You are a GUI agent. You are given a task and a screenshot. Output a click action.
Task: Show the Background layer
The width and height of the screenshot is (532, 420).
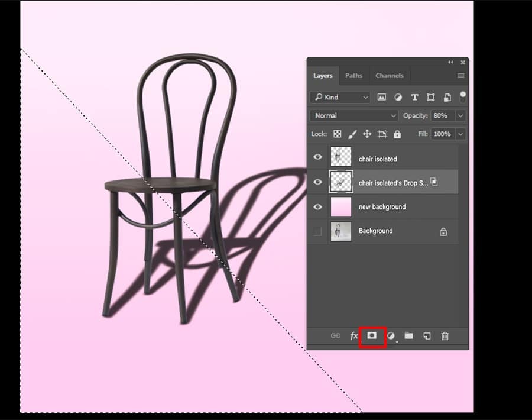pyautogui.click(x=317, y=231)
